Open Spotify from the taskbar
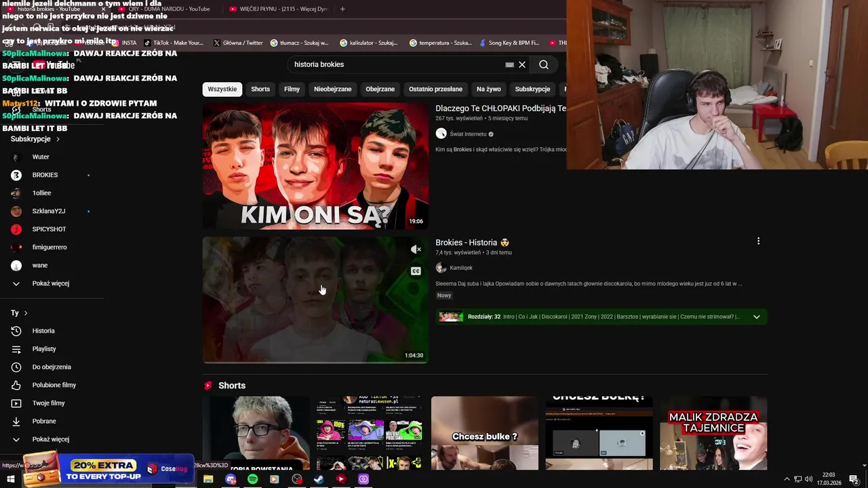Screen dimensions: 868x488 coord(252,479)
